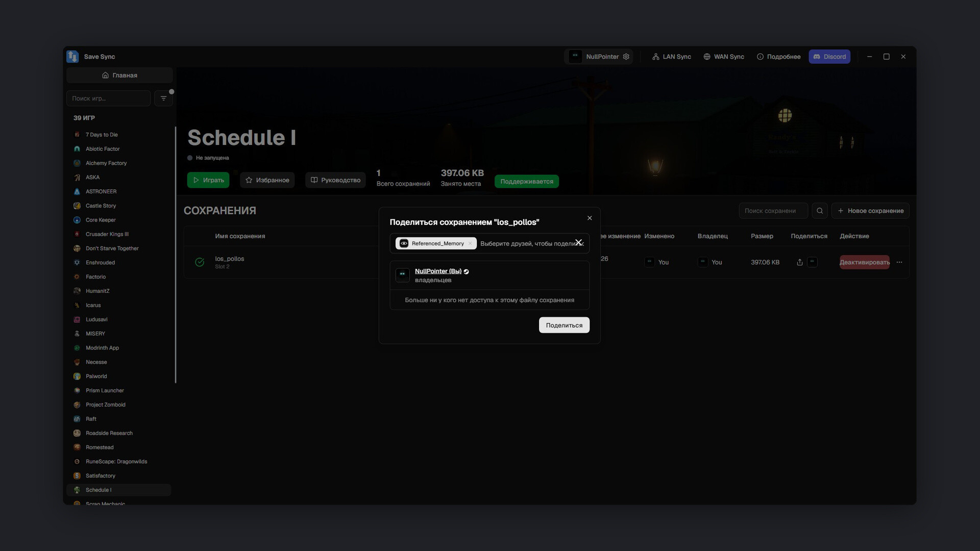
Task: Select Necesse game
Action: point(118,362)
